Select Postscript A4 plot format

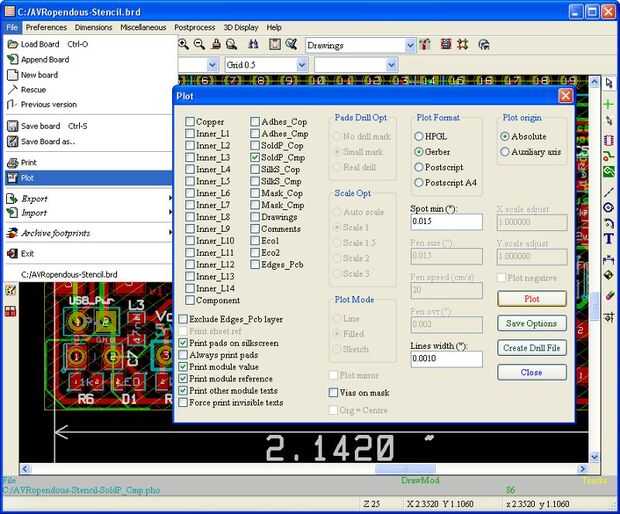point(419,183)
